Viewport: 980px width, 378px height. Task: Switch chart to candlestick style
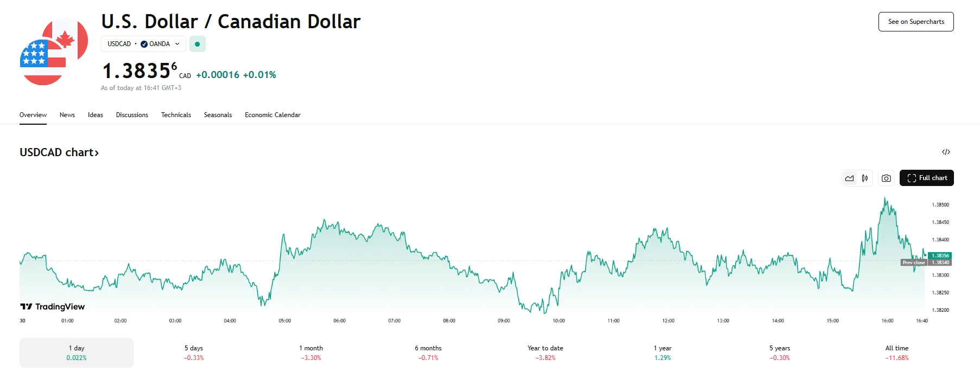pos(865,178)
